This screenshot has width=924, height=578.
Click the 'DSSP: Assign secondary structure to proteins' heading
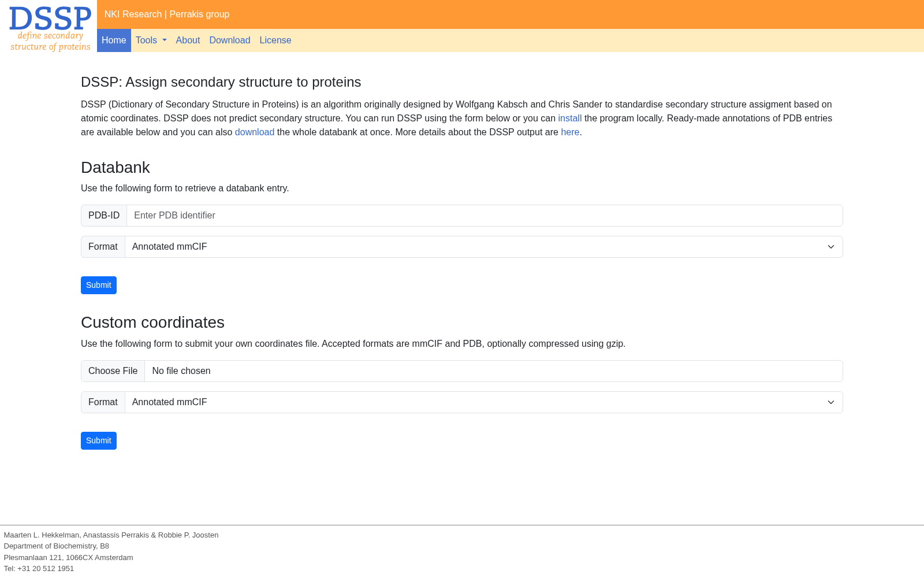coord(221,82)
